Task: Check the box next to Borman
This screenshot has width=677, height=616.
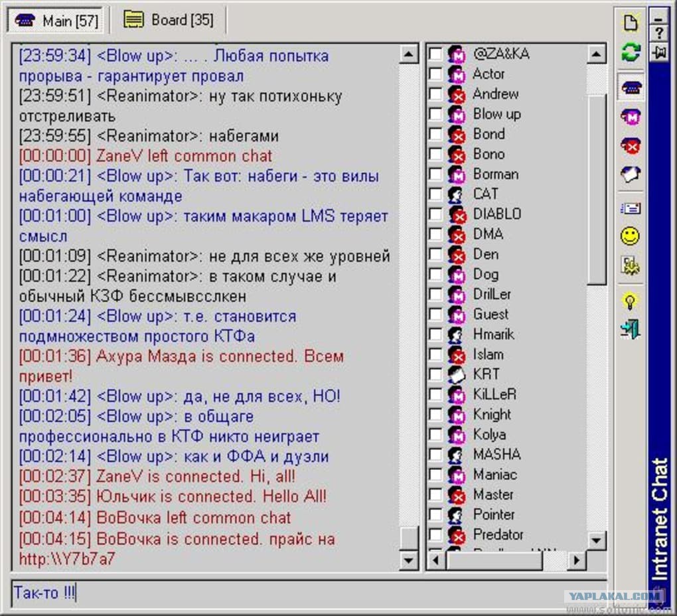Action: point(435,174)
